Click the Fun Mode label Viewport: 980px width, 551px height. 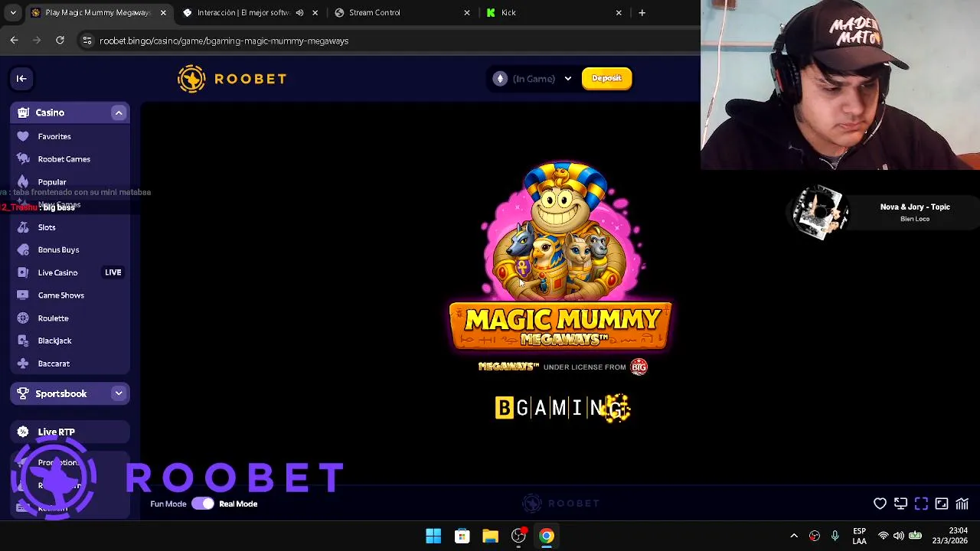point(168,504)
